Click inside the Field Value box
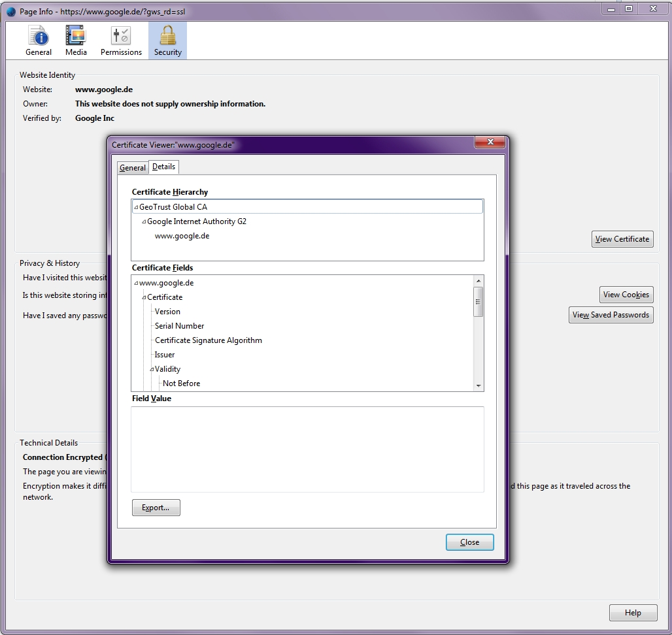The width and height of the screenshot is (672, 635). click(307, 449)
